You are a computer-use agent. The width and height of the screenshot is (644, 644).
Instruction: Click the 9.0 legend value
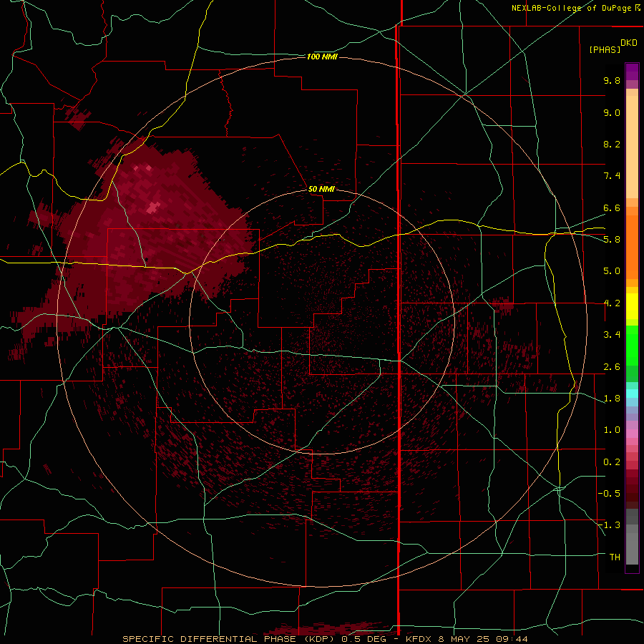tap(612, 112)
